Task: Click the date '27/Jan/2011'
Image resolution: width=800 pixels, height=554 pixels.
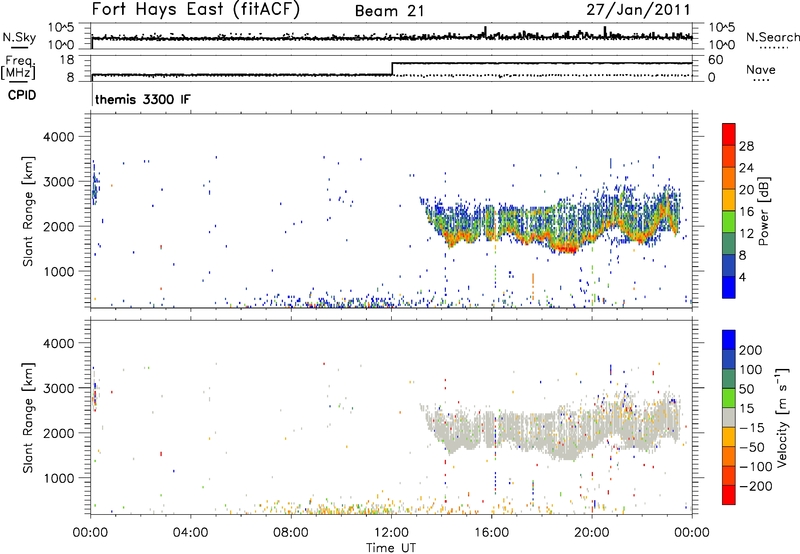Action: pyautogui.click(x=638, y=10)
